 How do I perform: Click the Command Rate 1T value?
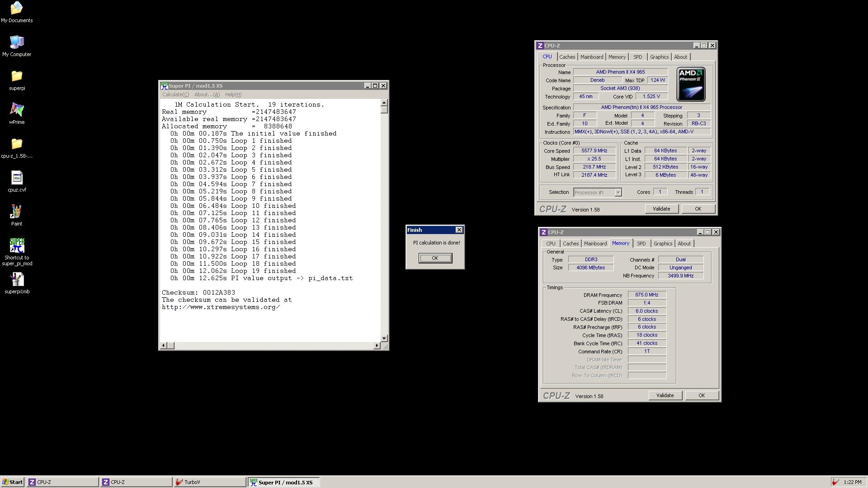coord(647,352)
